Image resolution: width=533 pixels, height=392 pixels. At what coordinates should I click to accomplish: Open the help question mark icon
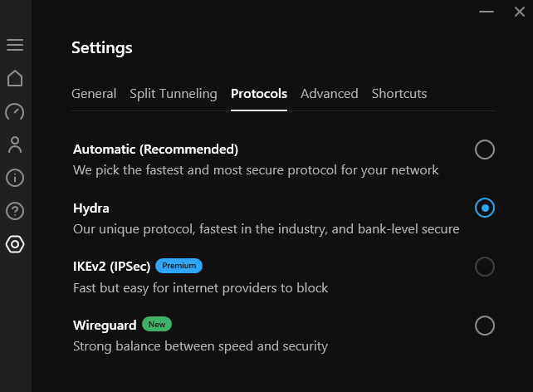click(x=15, y=211)
